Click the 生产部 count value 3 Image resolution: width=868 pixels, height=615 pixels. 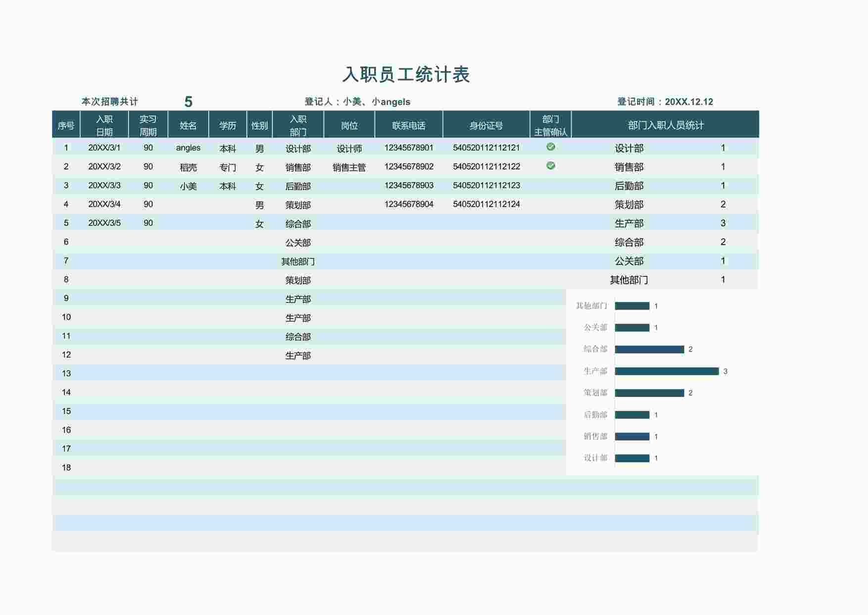click(723, 223)
